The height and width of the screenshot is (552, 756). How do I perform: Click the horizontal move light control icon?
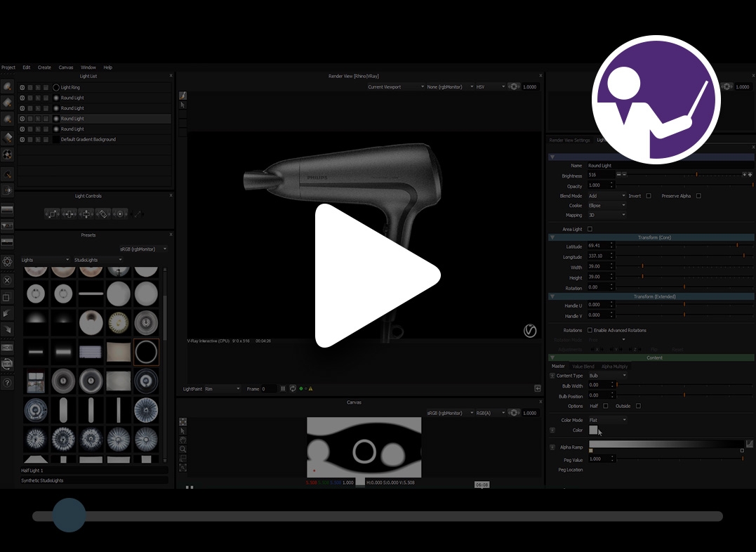tap(69, 213)
